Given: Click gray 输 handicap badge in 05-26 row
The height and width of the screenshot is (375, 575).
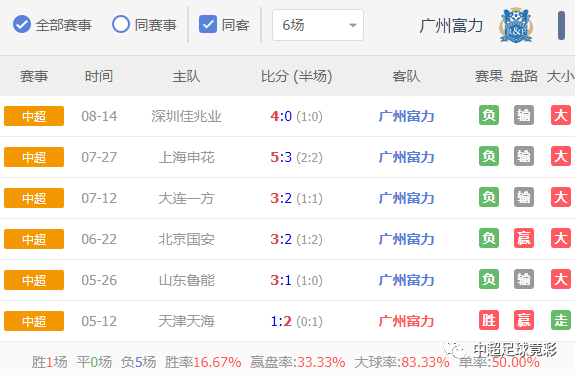Looking at the screenshot, I should [x=524, y=280].
